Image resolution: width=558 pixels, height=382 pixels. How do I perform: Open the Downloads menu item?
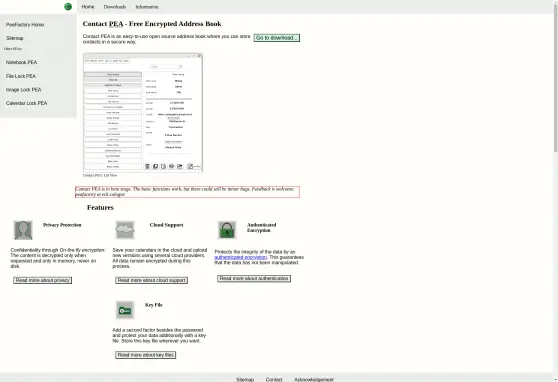coord(115,7)
